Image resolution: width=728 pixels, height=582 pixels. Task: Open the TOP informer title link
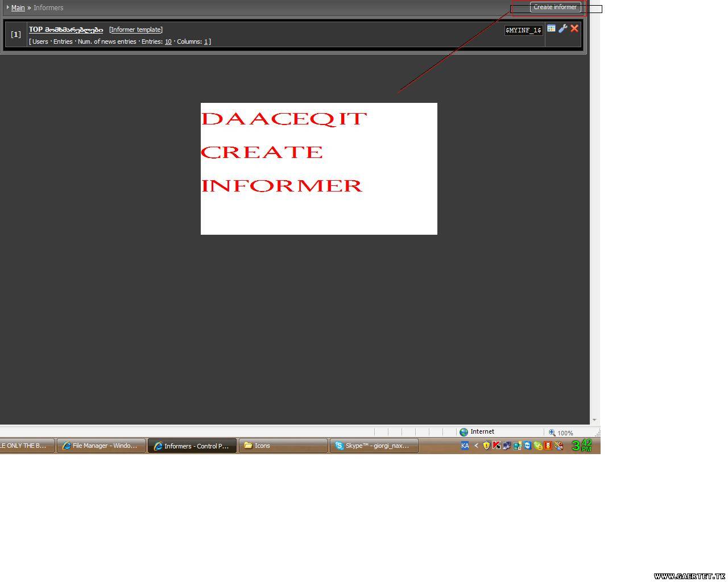pos(66,30)
